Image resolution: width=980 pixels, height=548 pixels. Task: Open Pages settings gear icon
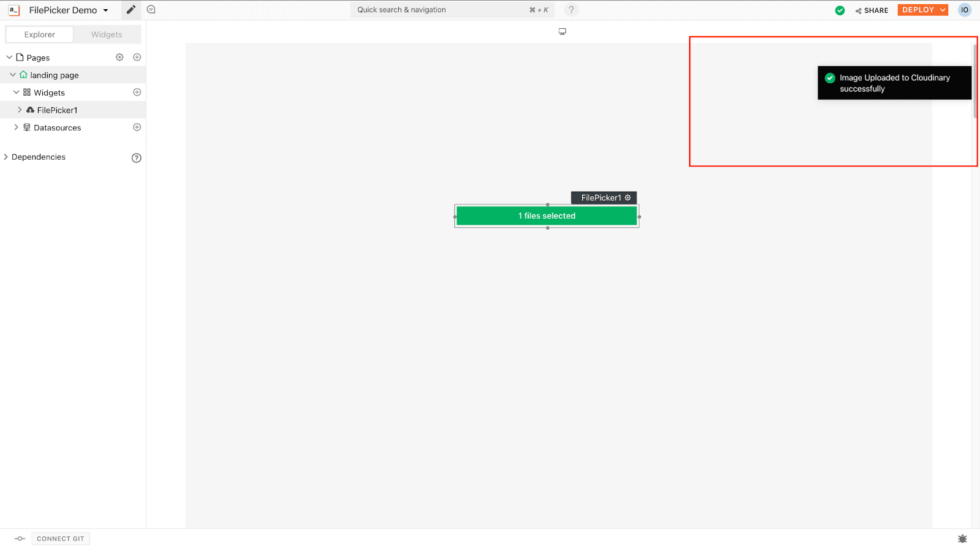[119, 57]
